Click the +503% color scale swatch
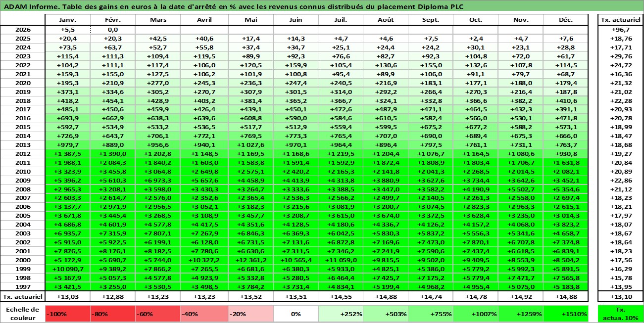The image size is (644, 323). [386, 314]
